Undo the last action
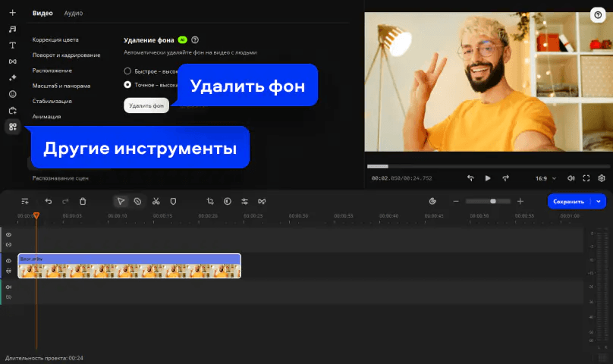The image size is (613, 364). click(49, 202)
